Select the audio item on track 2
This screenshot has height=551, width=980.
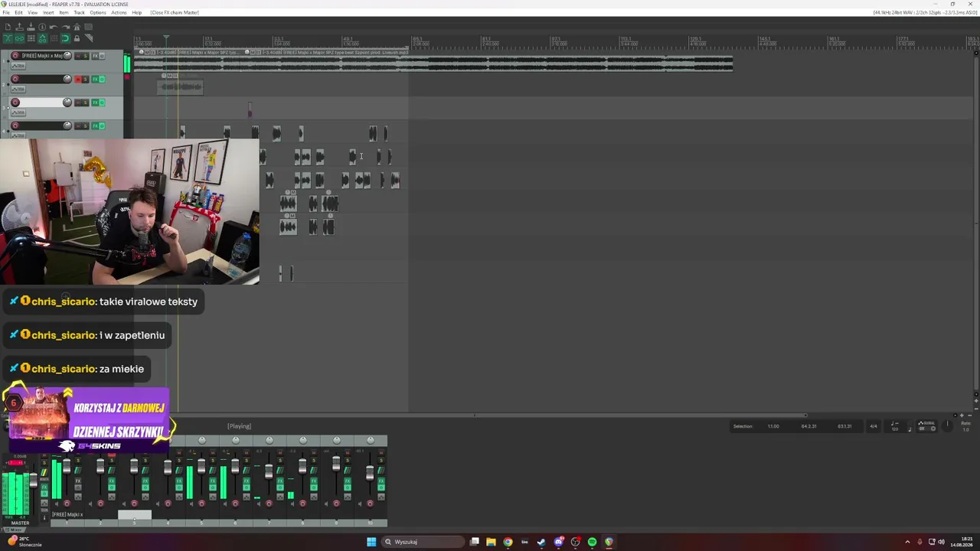point(180,86)
